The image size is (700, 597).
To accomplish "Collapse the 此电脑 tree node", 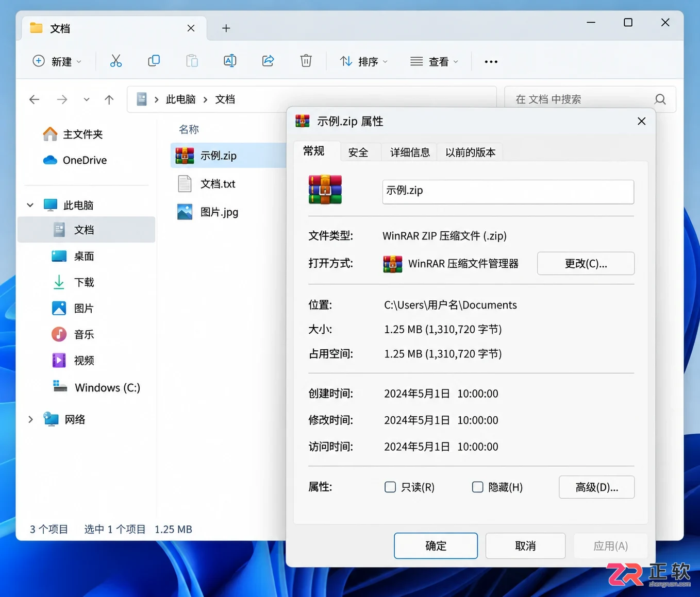I will (x=30, y=205).
